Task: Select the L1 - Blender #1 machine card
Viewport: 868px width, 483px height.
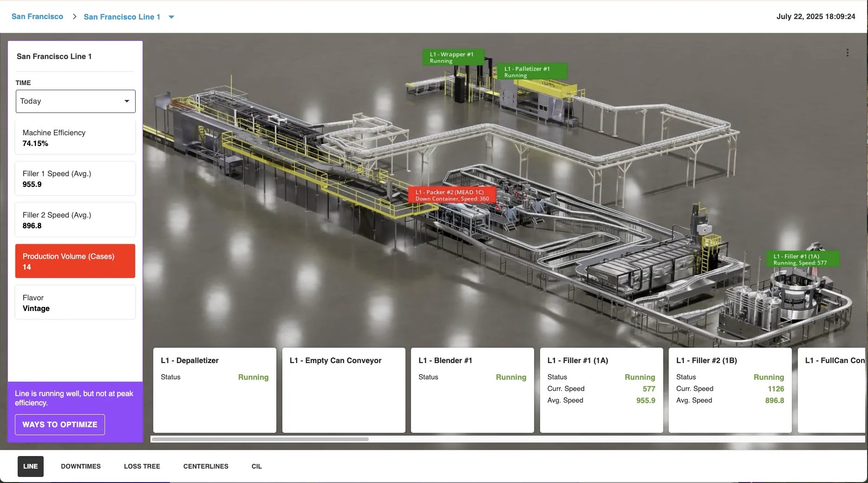Action: [472, 390]
